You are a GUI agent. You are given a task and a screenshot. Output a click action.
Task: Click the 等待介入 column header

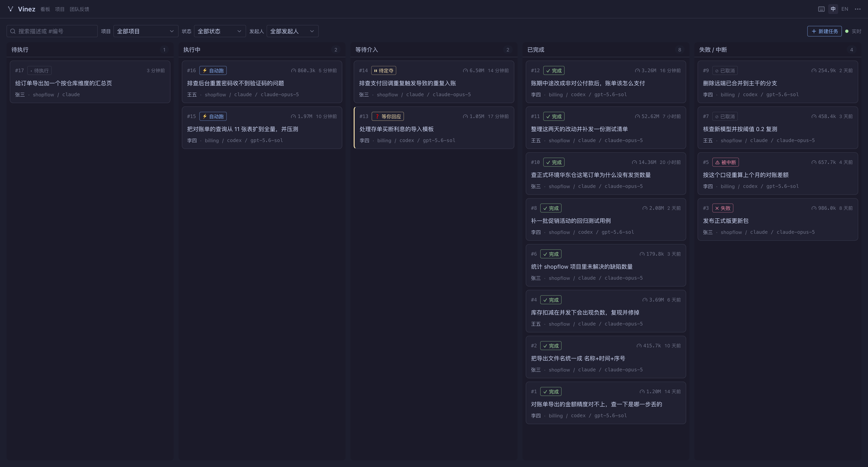367,50
